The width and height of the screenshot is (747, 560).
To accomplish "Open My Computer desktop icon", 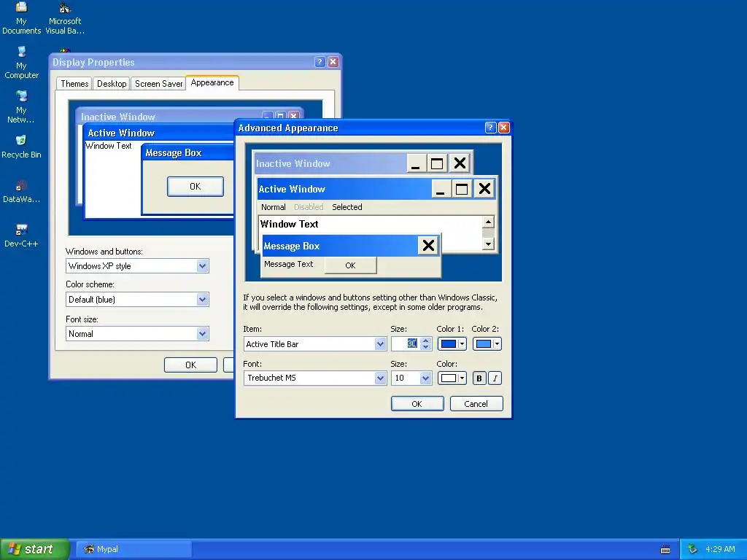I will 21,63.
